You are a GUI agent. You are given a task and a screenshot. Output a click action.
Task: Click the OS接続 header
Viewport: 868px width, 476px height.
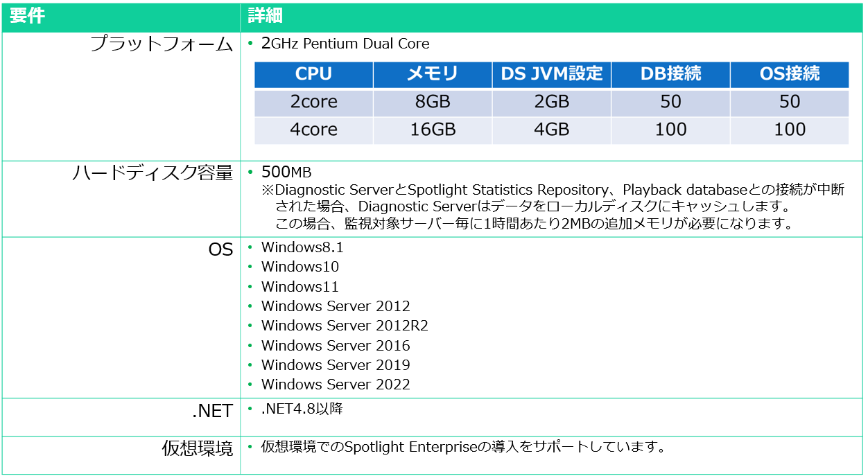pyautogui.click(x=790, y=74)
